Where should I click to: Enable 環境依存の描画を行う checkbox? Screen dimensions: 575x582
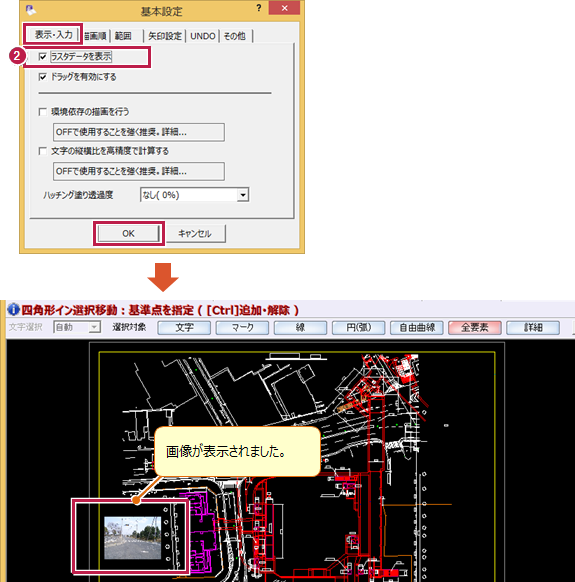coord(43,112)
